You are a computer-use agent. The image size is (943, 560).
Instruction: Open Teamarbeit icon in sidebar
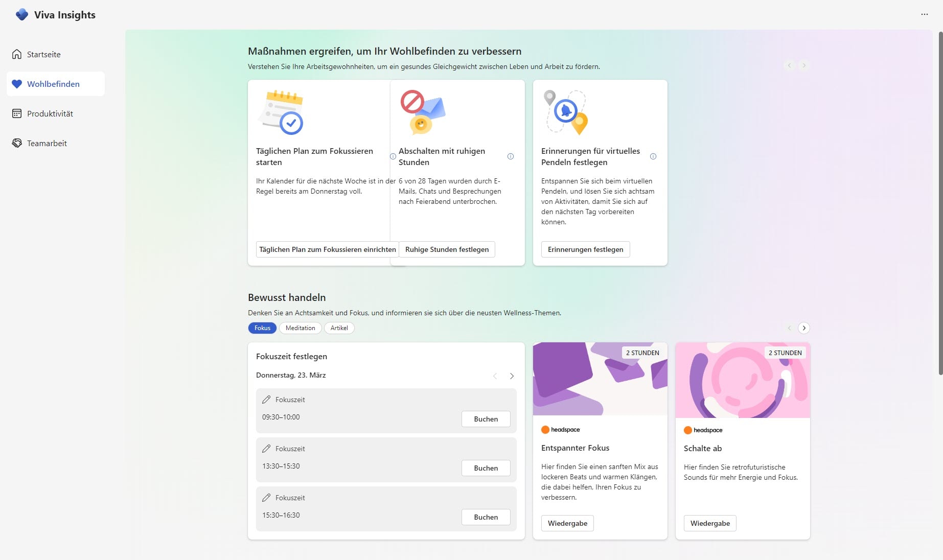tap(17, 143)
